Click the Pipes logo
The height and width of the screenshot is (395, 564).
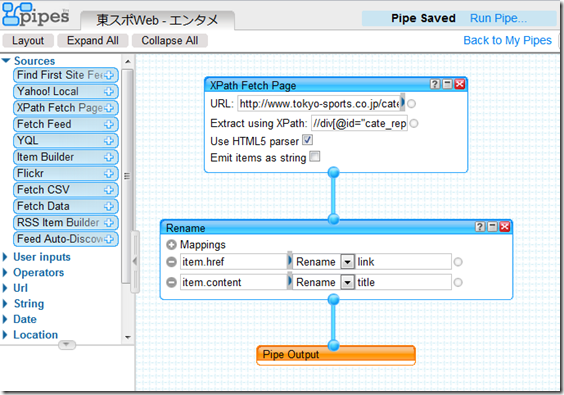pyautogui.click(x=36, y=14)
